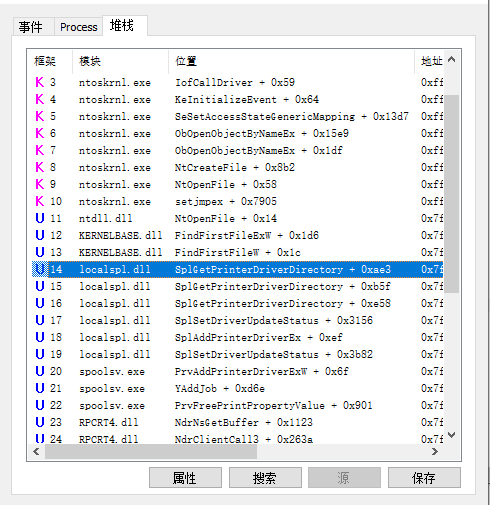
Task: Click the kernel K icon for NtCreateFile row
Action: tap(40, 167)
